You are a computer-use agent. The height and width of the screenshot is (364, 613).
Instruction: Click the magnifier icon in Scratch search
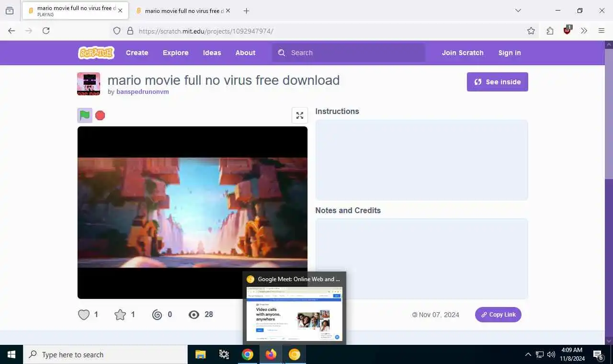tap(282, 53)
